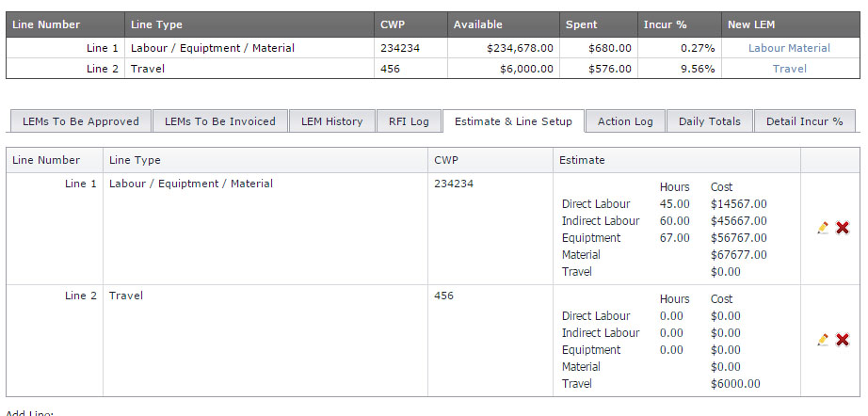The height and width of the screenshot is (416, 868).
Task: Switch to LEMs To Be Invoiced tab
Action: [x=219, y=121]
